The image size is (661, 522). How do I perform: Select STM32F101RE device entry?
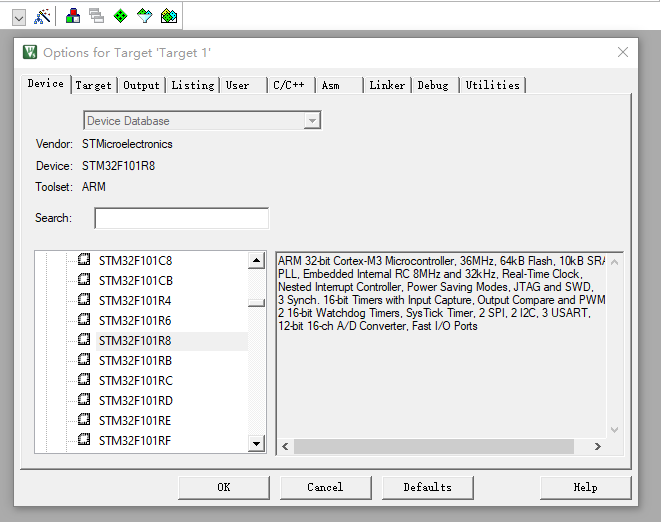click(x=135, y=421)
